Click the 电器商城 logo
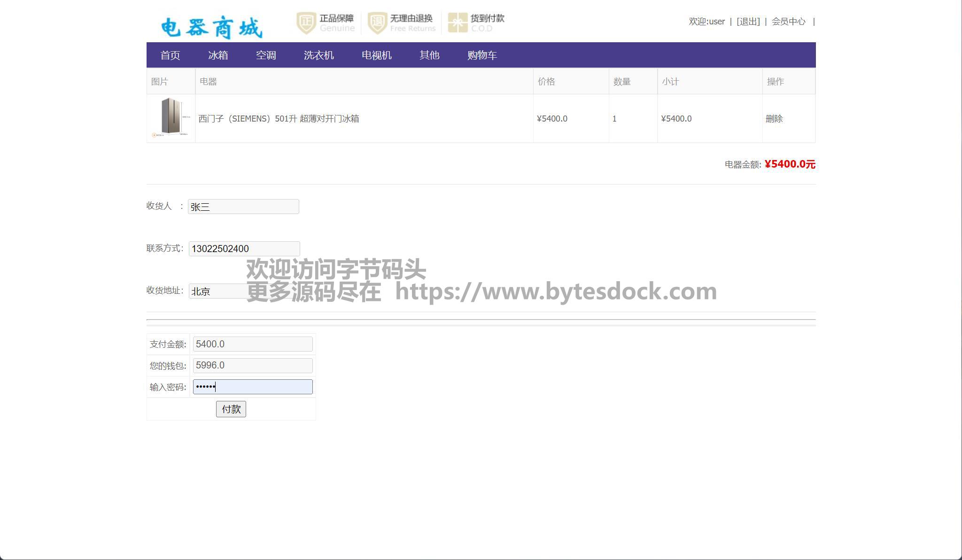This screenshot has height=560, width=962. (x=211, y=27)
